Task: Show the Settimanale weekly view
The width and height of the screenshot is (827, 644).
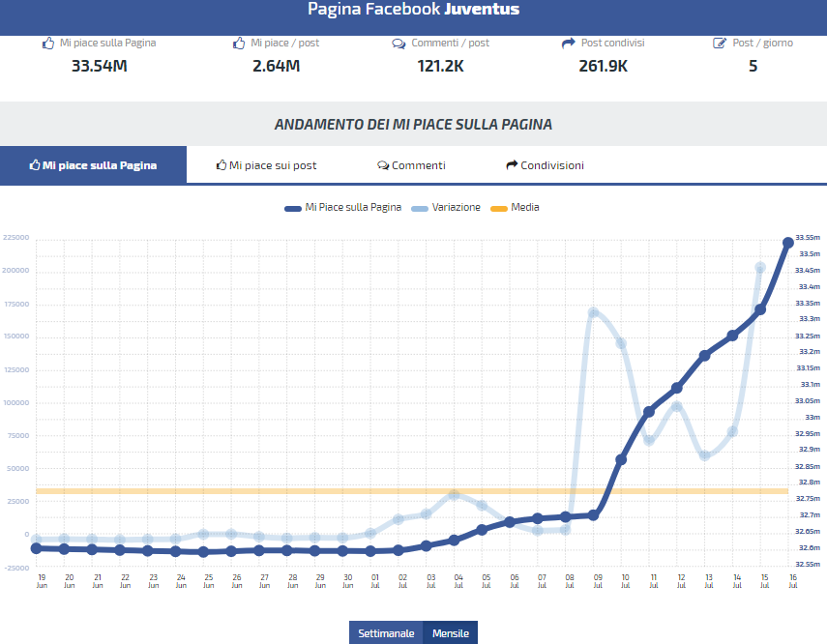Action: (386, 633)
